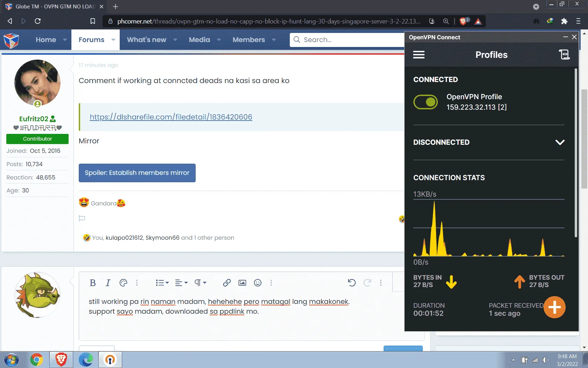The height and width of the screenshot is (368, 588).
Task: Expand the DISCONNECTED profiles section
Action: click(x=560, y=142)
